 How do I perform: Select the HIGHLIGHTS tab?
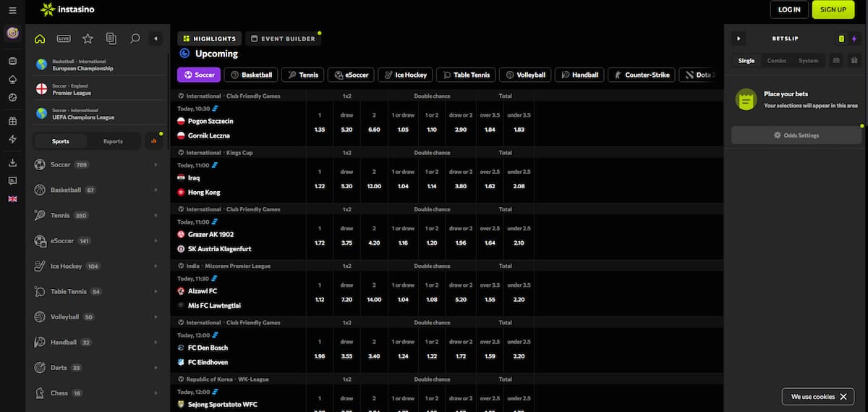tap(209, 38)
